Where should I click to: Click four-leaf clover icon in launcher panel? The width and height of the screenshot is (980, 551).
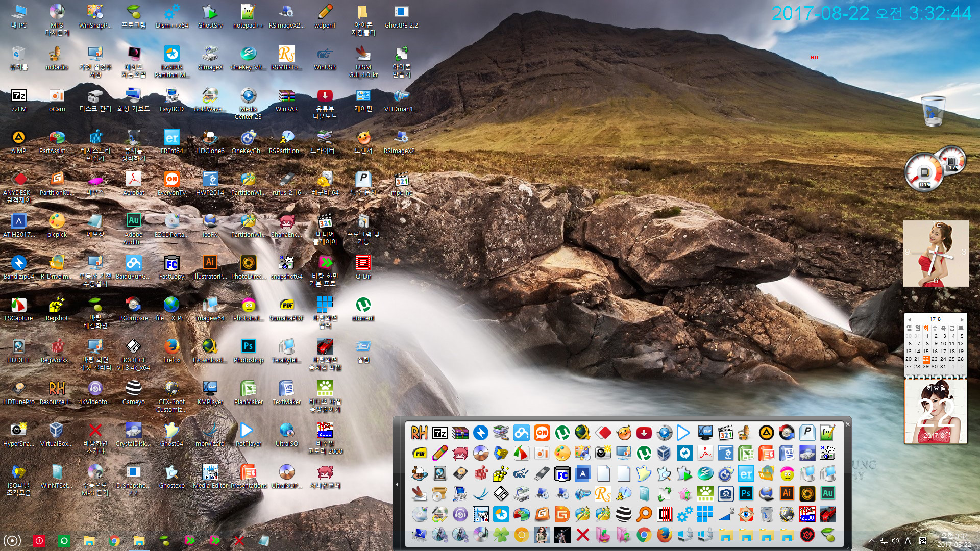(x=501, y=535)
